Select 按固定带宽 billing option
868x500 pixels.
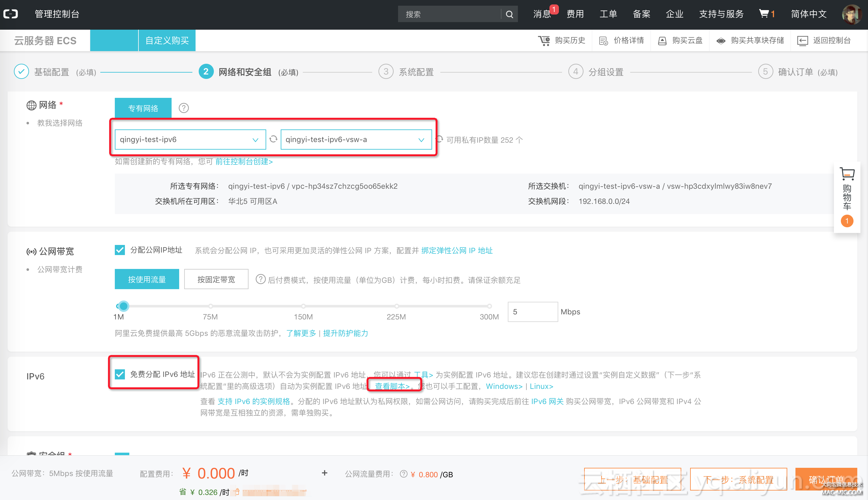[216, 279]
